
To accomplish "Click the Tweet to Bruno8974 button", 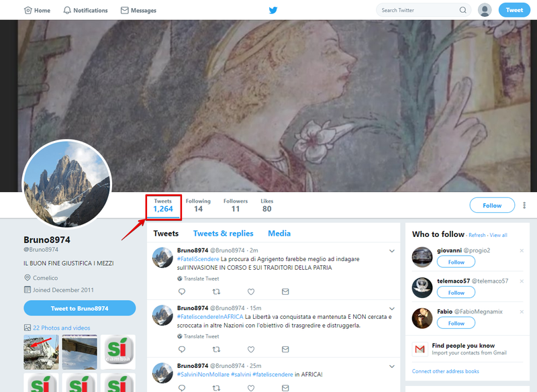I will [x=80, y=308].
